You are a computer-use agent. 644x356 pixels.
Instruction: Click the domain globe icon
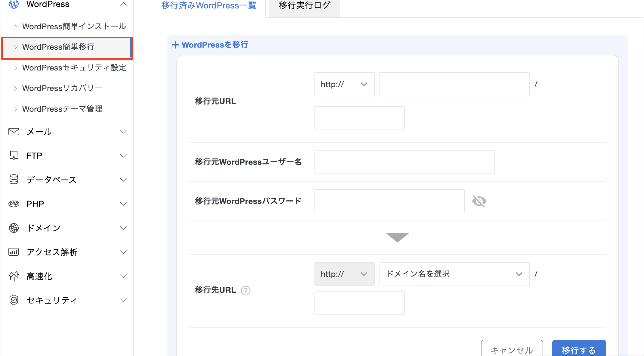14,228
